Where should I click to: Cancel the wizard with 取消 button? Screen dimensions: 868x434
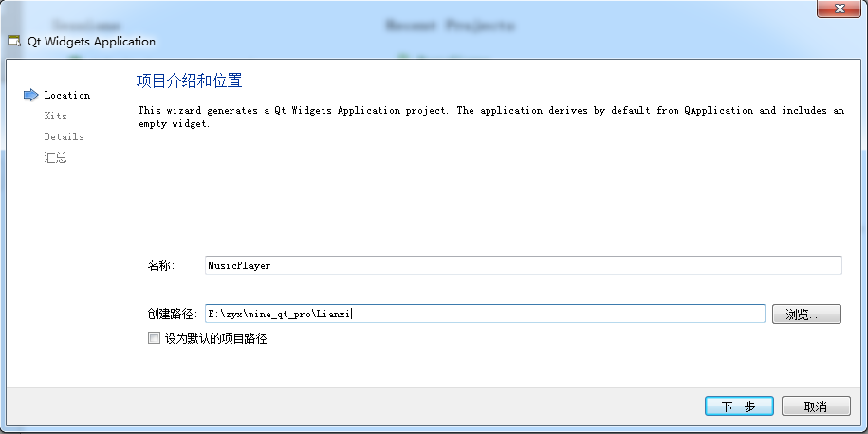click(x=816, y=407)
